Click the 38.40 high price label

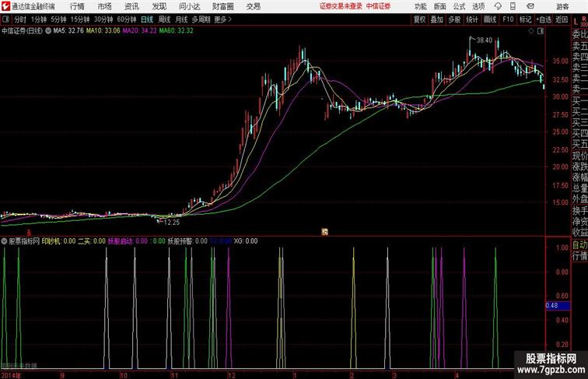point(484,40)
